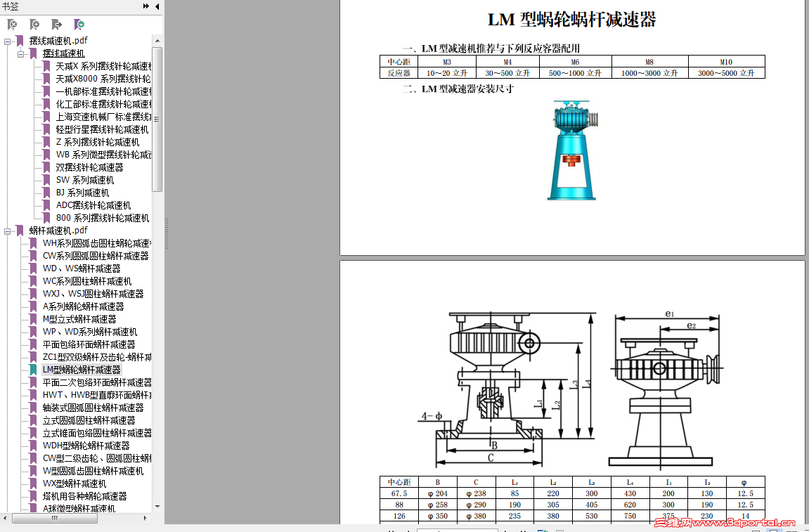The height and width of the screenshot is (532, 809).
Task: Collapse the 蜗杆减速机.pdf tree node
Action: (x=7, y=231)
